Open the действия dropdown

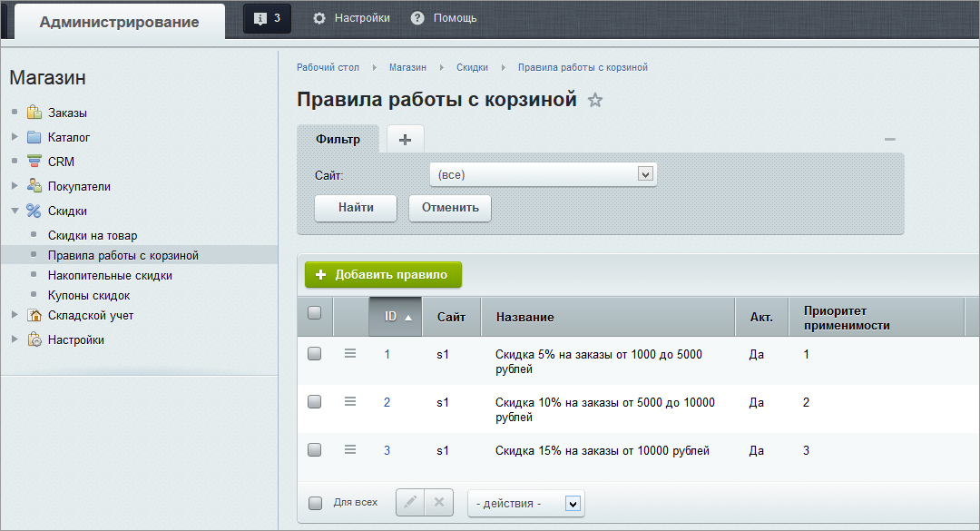(526, 504)
